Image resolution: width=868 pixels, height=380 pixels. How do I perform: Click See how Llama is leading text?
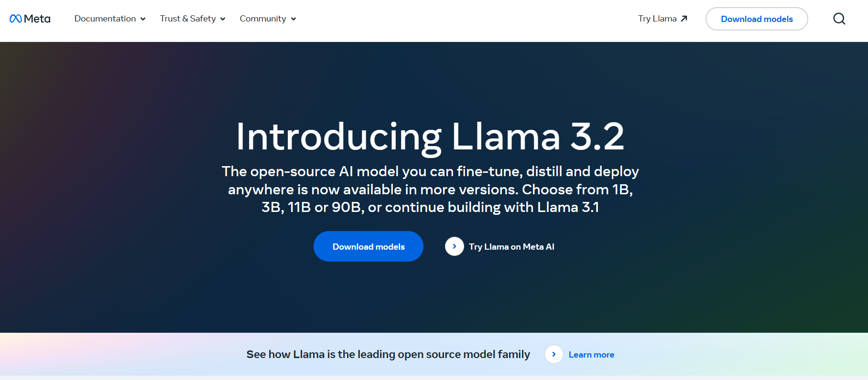click(x=388, y=354)
